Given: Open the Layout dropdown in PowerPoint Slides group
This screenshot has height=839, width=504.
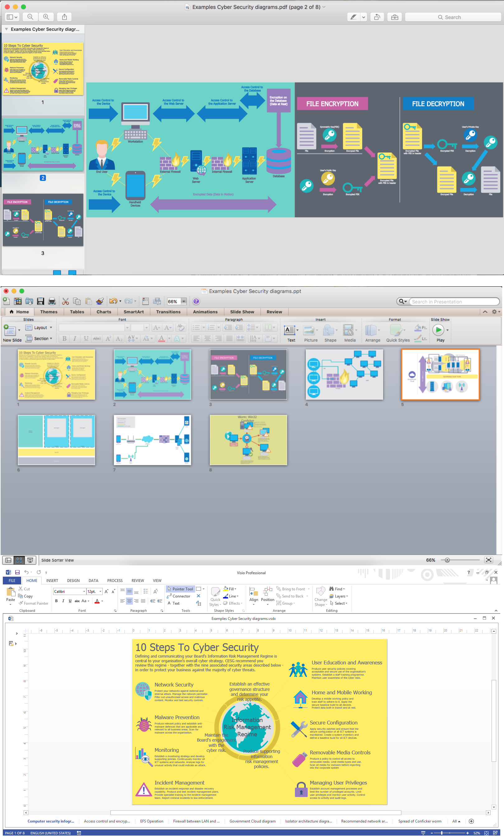Looking at the screenshot, I should click(39, 328).
